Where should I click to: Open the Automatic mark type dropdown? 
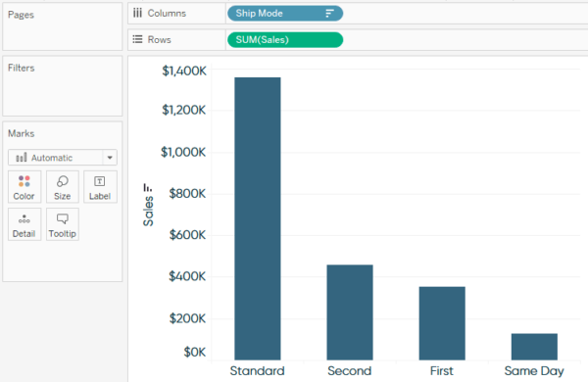(63, 158)
